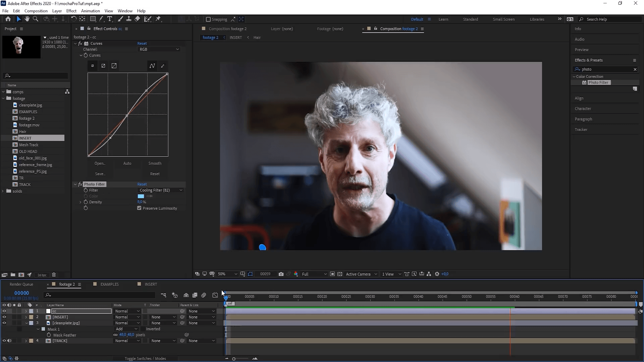Hide the cc layer with eye toggle
The image size is (644, 362).
(x=4, y=311)
